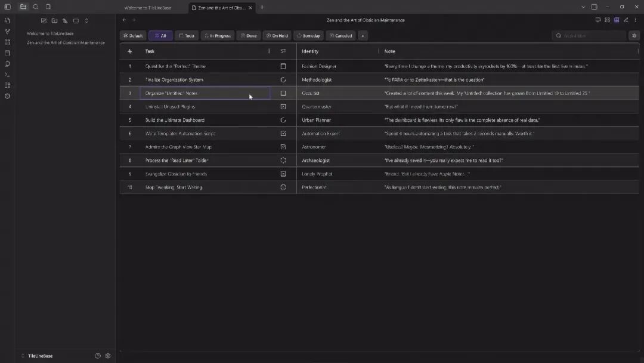Open Zen and the Art note in file list
The height and width of the screenshot is (363, 644).
(66, 43)
